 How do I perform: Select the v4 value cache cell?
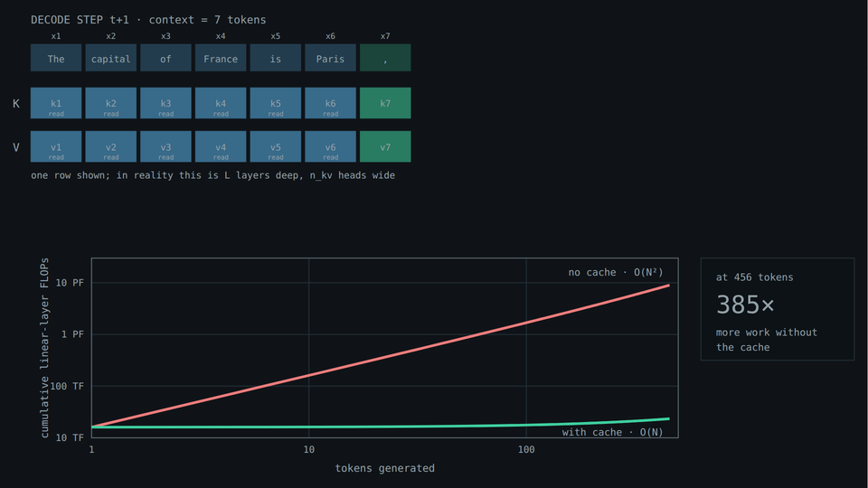pos(221,146)
